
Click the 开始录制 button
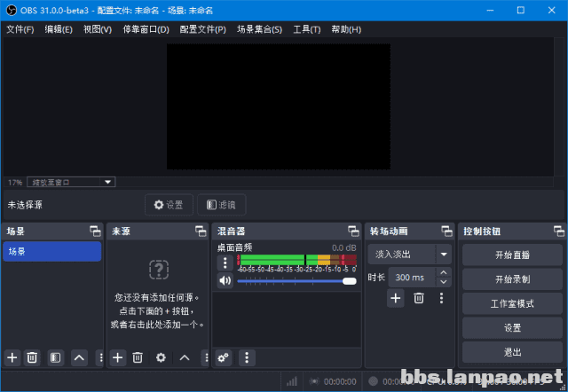[513, 278]
